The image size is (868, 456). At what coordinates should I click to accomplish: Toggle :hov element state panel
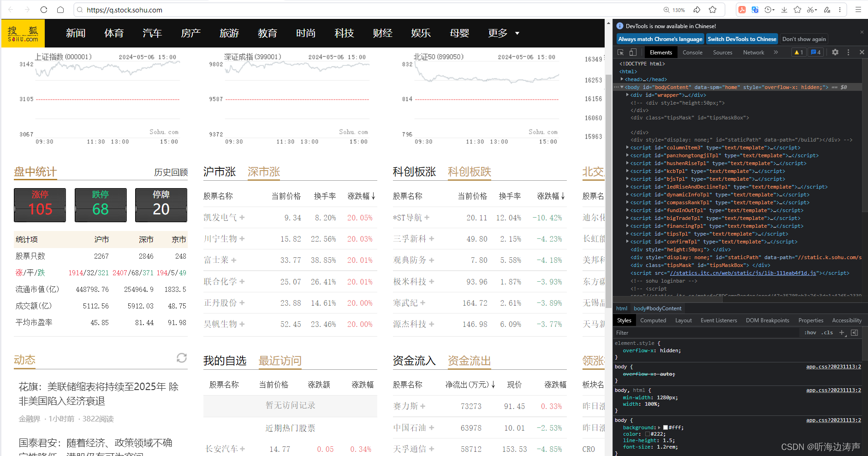[x=810, y=332]
